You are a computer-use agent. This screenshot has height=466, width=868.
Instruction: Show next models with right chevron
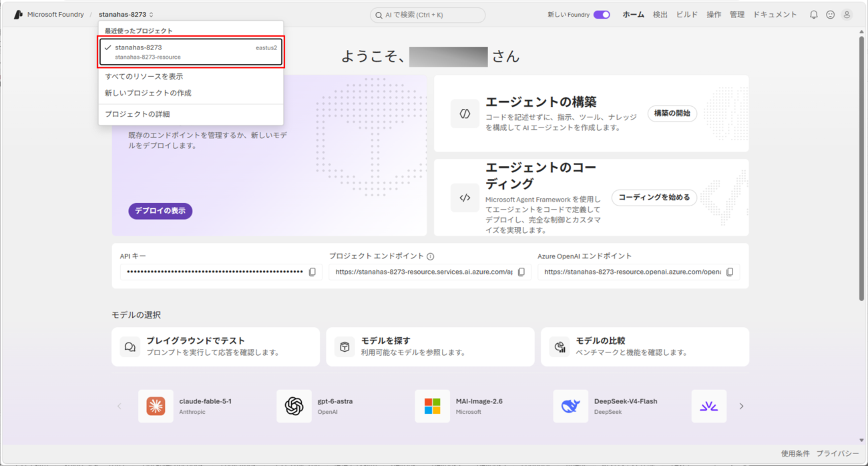pyautogui.click(x=741, y=406)
